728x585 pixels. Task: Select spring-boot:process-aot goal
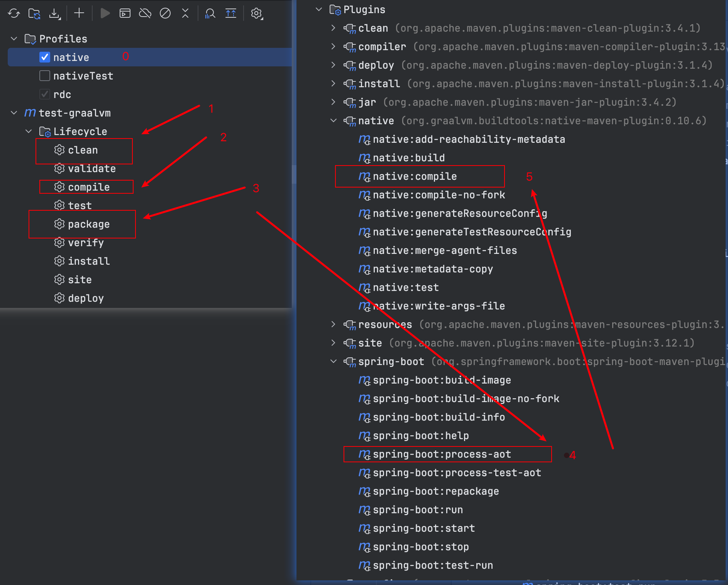(442, 454)
